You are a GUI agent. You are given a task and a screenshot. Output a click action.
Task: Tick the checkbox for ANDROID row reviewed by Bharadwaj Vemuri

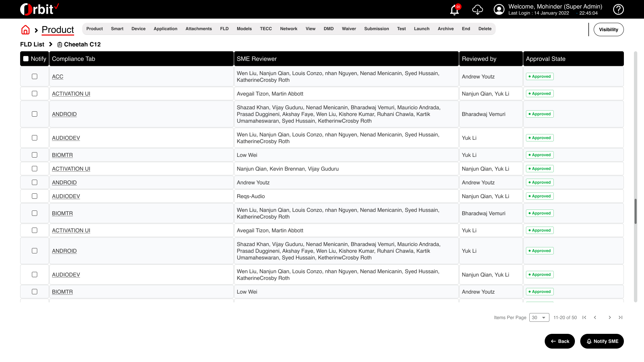point(35,114)
